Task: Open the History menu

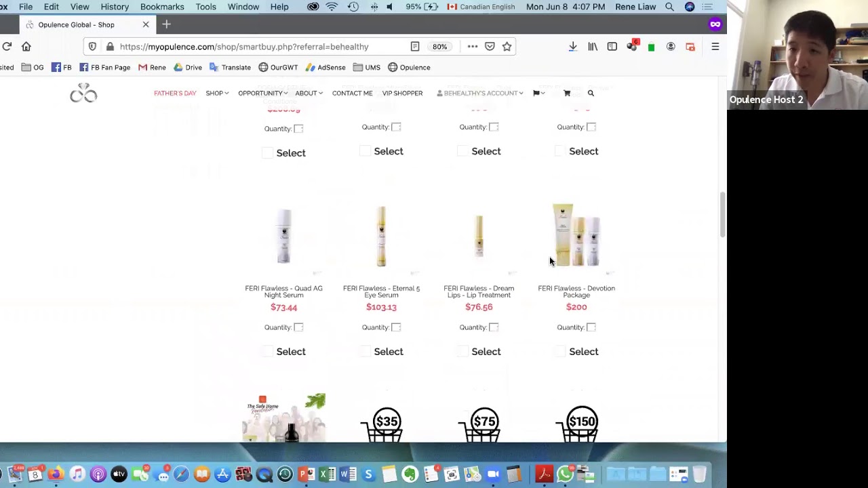Action: (115, 7)
